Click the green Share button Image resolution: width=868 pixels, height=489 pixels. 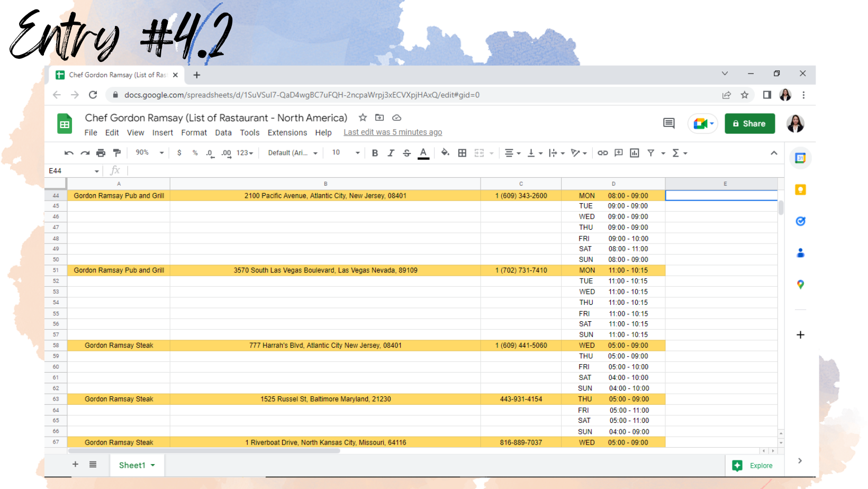click(x=749, y=123)
